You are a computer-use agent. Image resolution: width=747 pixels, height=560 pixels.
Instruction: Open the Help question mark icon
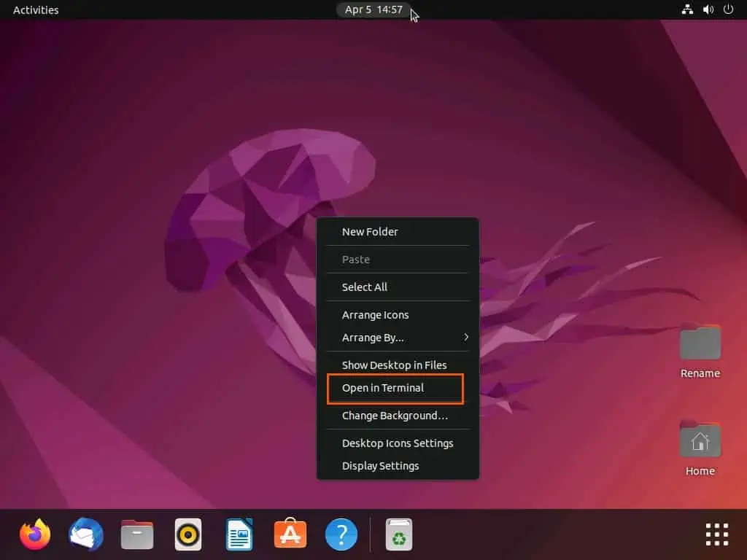tap(341, 534)
